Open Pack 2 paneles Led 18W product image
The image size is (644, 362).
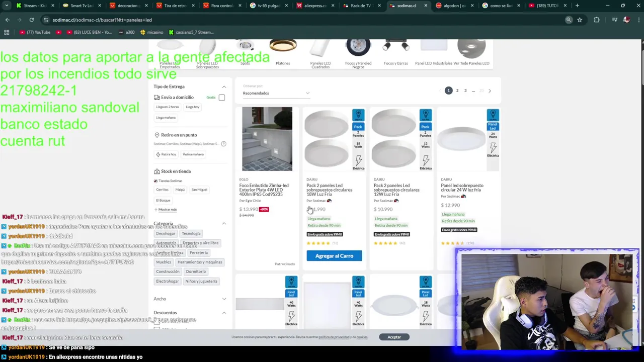pos(327,139)
